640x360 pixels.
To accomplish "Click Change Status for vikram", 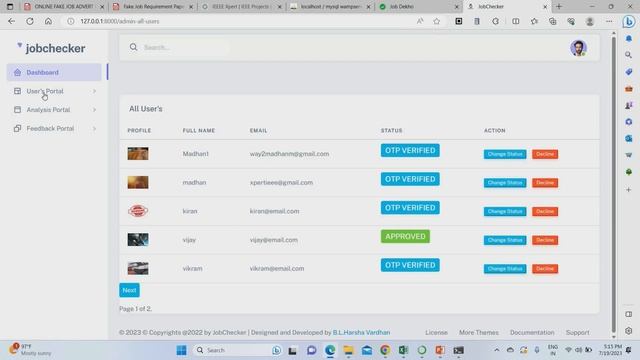I will click(505, 269).
